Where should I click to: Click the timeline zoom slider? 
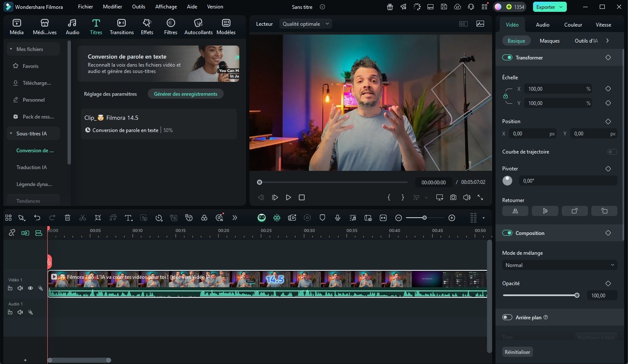[425, 218]
